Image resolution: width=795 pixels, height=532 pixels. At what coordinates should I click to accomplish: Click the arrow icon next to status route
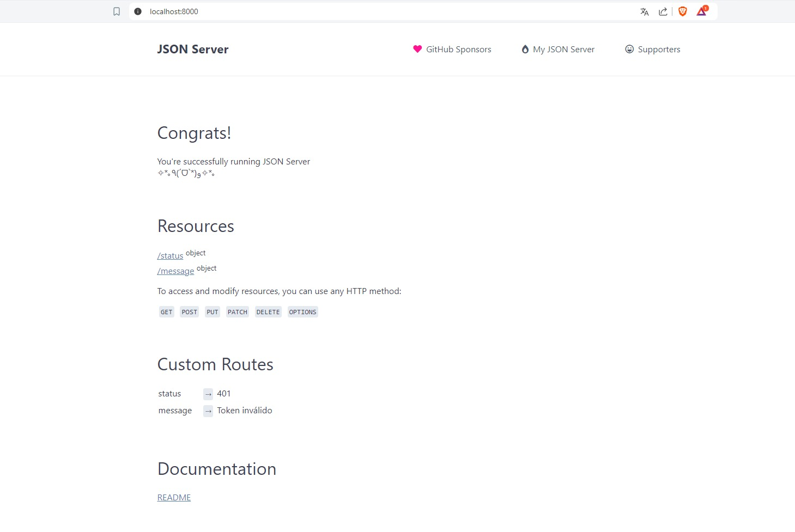[x=208, y=394]
